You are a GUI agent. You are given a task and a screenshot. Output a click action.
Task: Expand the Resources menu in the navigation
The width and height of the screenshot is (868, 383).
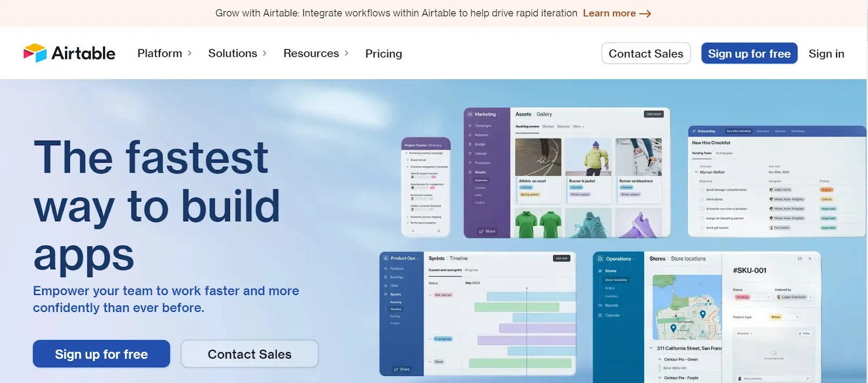click(x=316, y=53)
